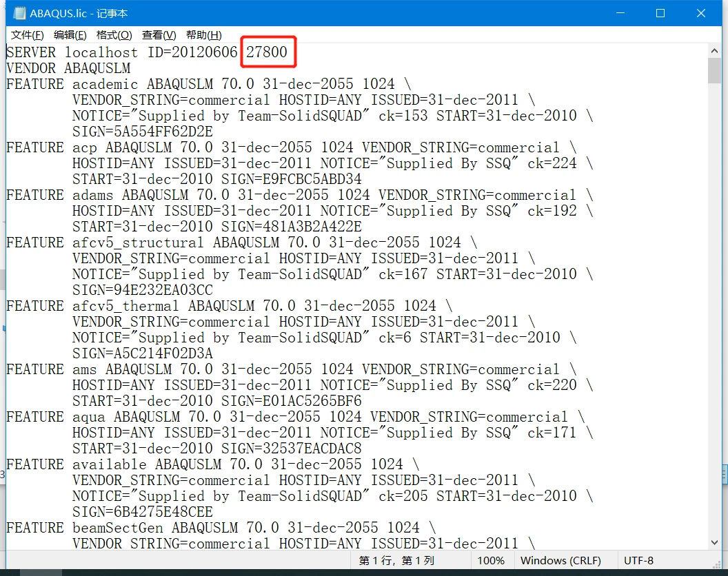Click the VENDOR ABAQUSLM line
This screenshot has width=728, height=576.
tap(68, 68)
